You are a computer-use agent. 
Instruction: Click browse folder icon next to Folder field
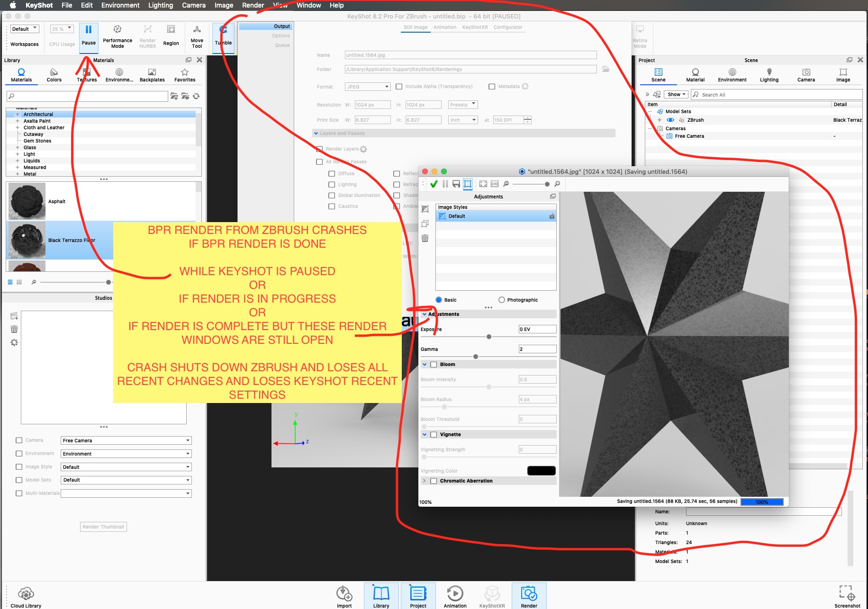[606, 69]
